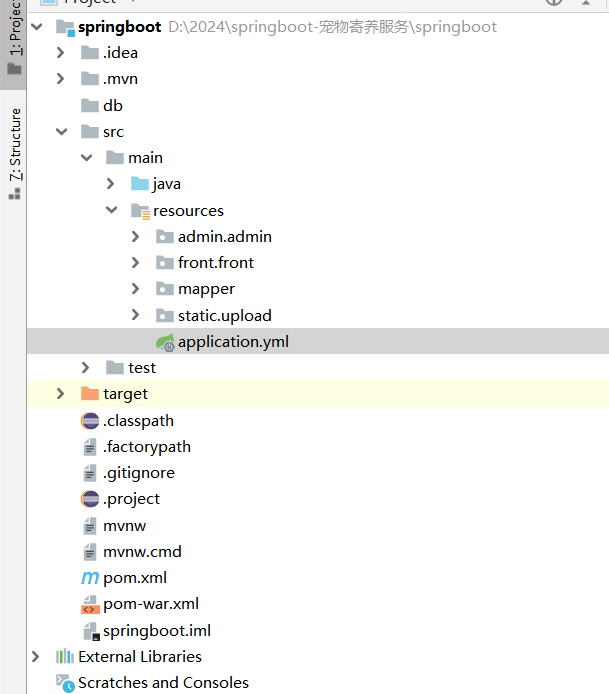Select the db folder
The height and width of the screenshot is (694, 609).
pos(112,106)
